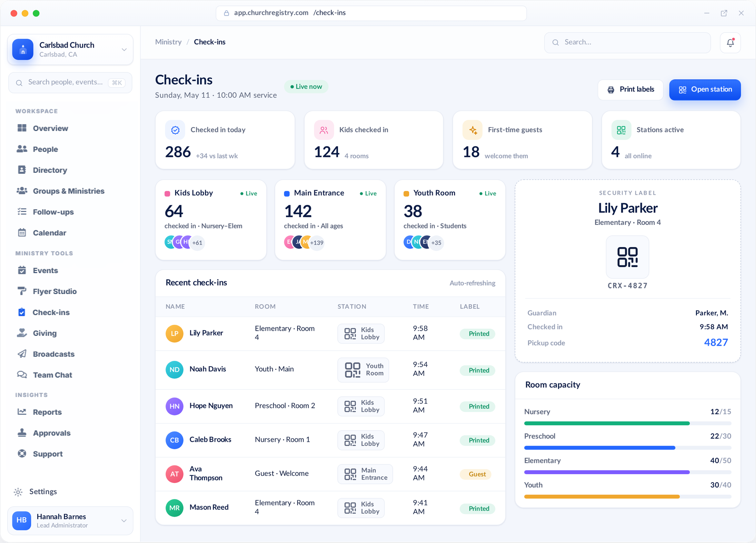Click the Elementary capacity progress bar

(x=627, y=472)
